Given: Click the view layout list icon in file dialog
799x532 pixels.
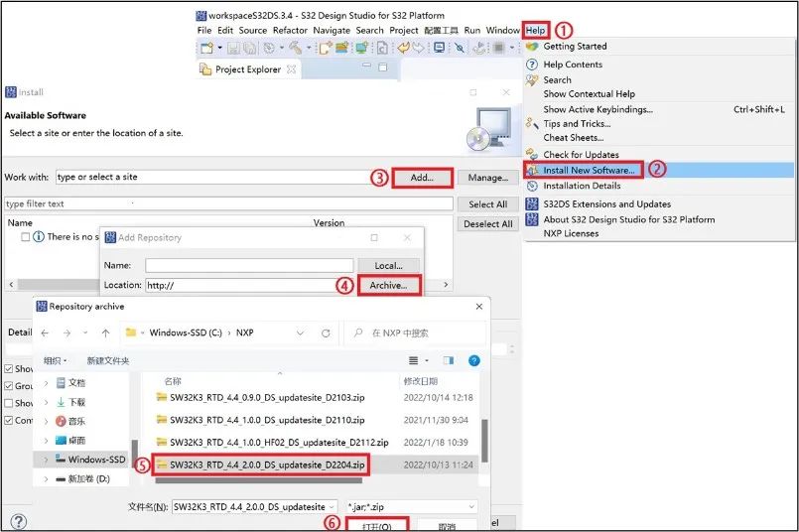Looking at the screenshot, I should pyautogui.click(x=413, y=360).
